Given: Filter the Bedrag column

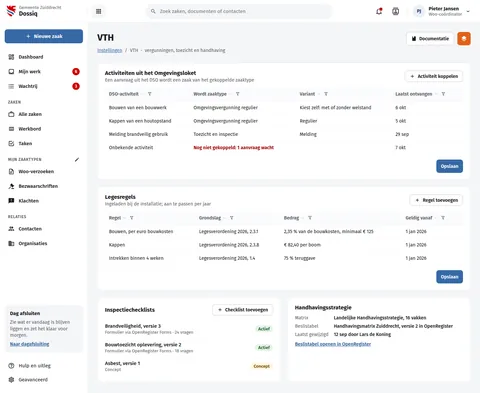Looking at the screenshot, I should 310,218.
